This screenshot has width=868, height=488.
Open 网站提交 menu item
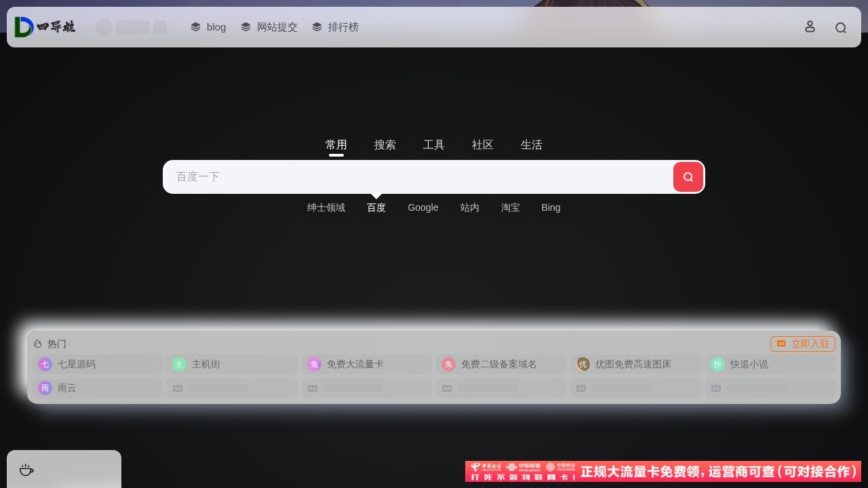tap(269, 27)
